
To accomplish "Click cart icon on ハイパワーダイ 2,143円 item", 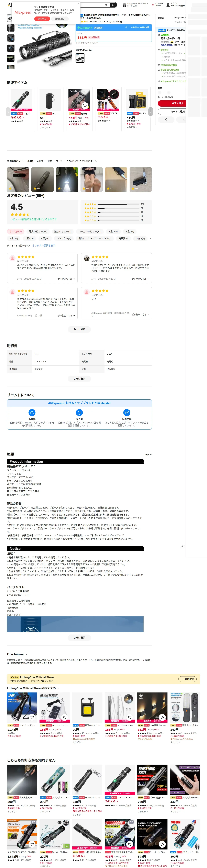I will pos(32,717).
